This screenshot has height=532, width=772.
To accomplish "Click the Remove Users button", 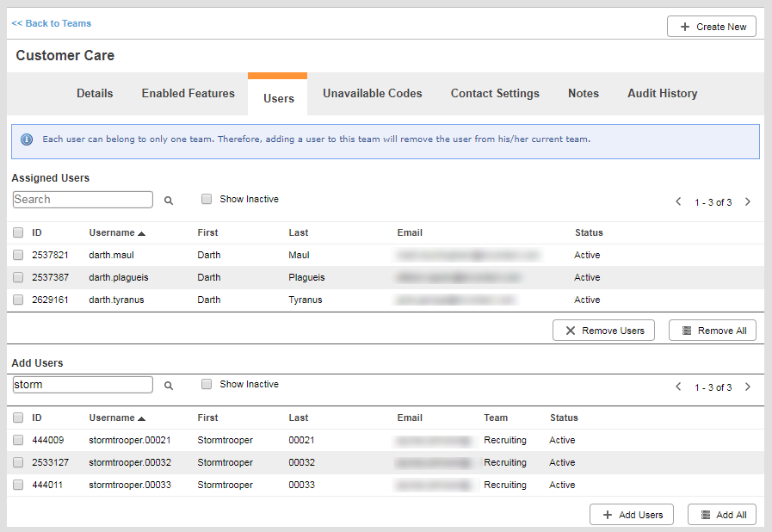I will click(603, 331).
